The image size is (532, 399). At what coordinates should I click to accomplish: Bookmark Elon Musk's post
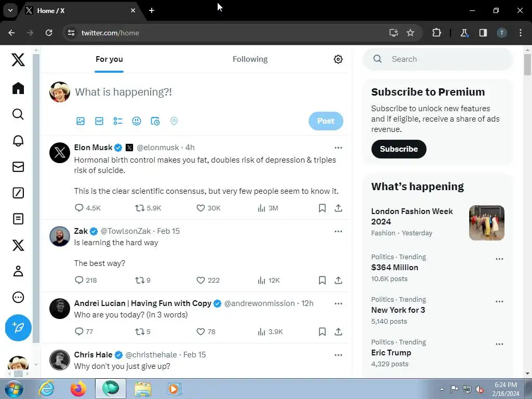pyautogui.click(x=322, y=208)
